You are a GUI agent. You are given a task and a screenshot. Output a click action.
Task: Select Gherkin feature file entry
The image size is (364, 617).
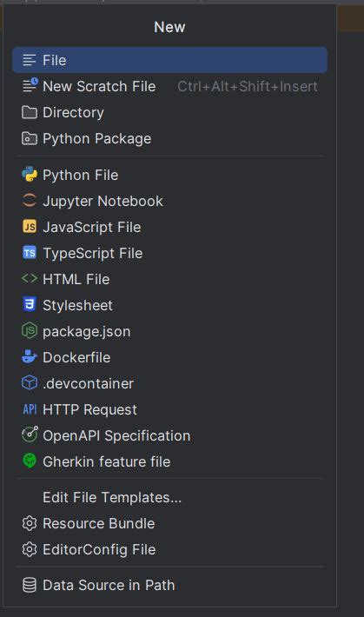tap(169, 461)
